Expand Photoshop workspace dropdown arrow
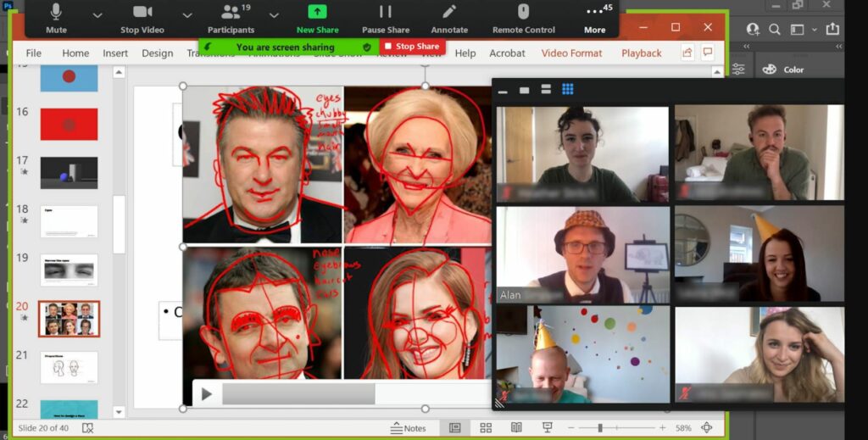The image size is (868, 440). (x=815, y=30)
